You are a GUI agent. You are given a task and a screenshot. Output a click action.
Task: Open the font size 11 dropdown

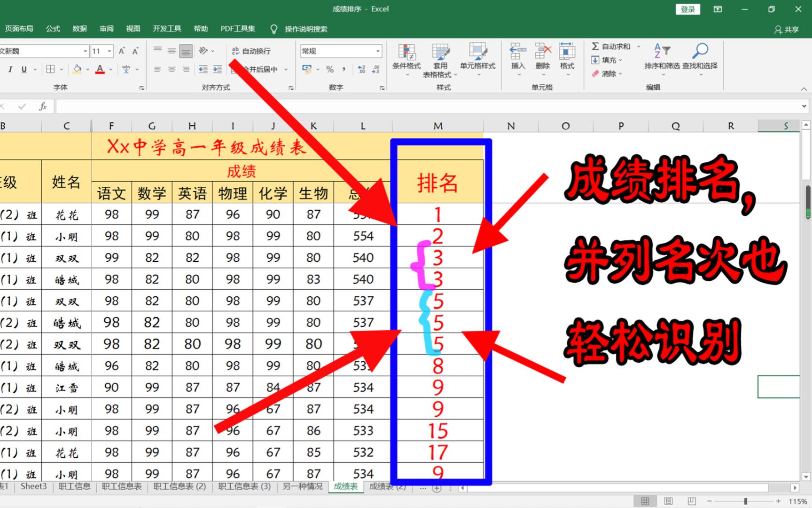(x=109, y=51)
